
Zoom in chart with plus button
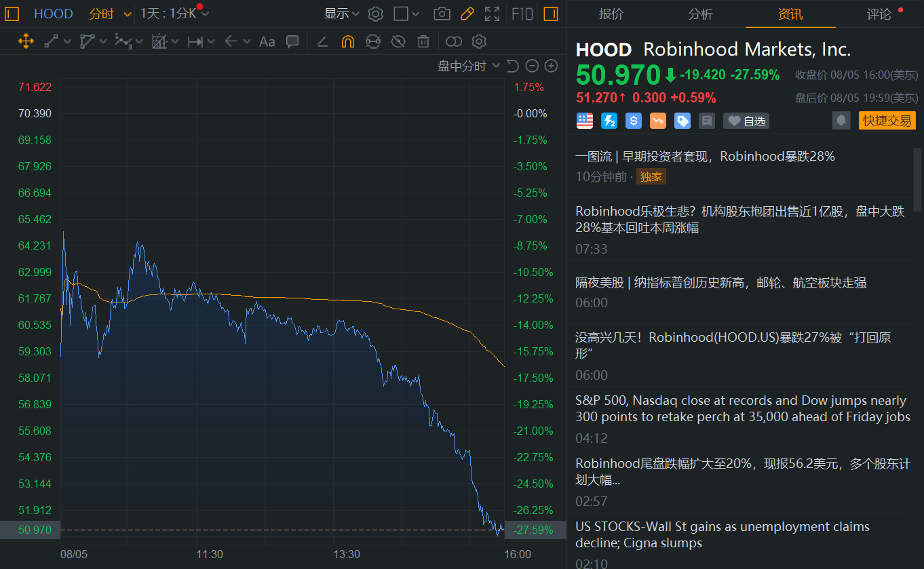coord(552,66)
